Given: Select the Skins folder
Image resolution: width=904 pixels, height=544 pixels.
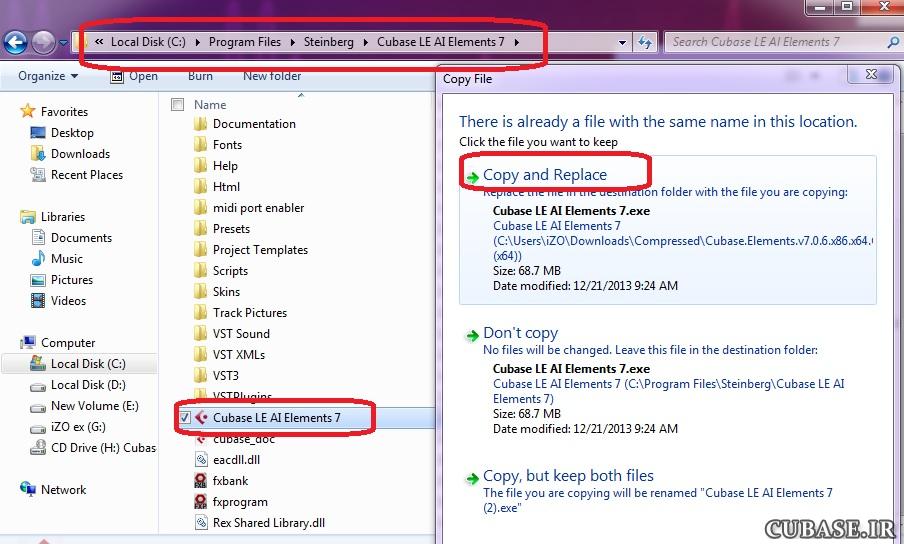Looking at the screenshot, I should [226, 292].
